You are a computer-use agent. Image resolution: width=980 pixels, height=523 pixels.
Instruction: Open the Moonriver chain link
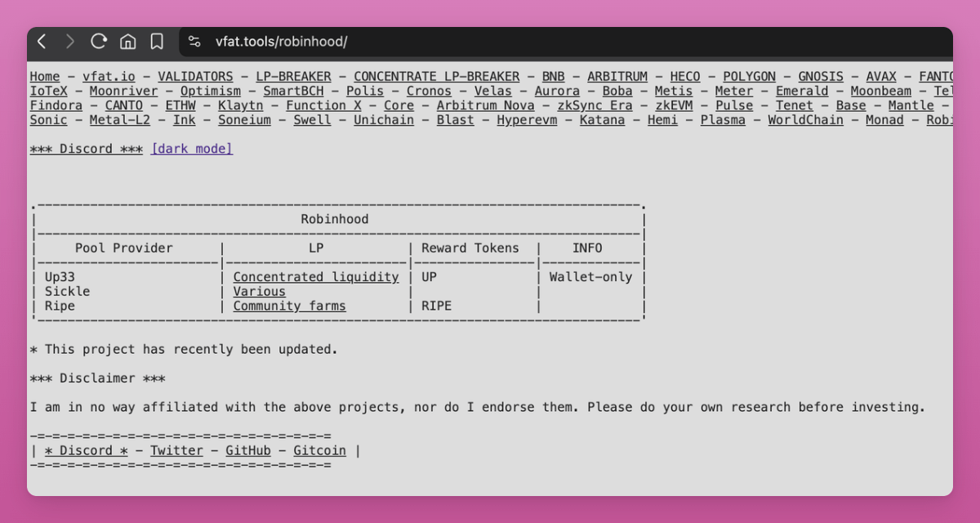click(123, 92)
